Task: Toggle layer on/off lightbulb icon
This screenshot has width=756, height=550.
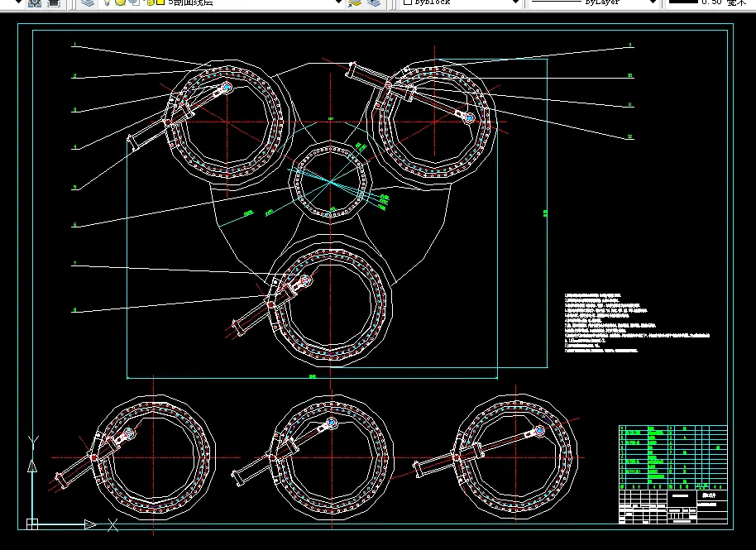Action: pos(107,2)
